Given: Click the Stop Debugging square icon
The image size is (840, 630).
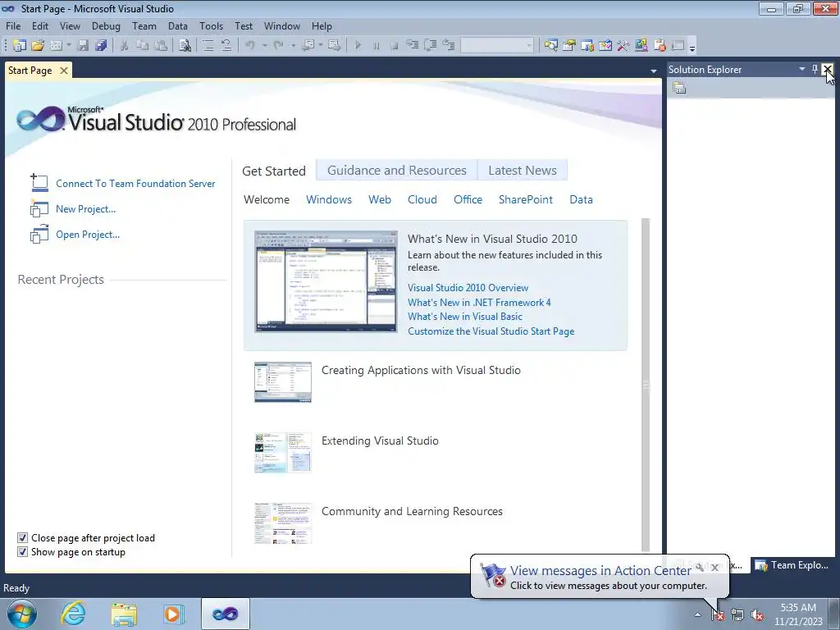Looking at the screenshot, I should pos(394,46).
